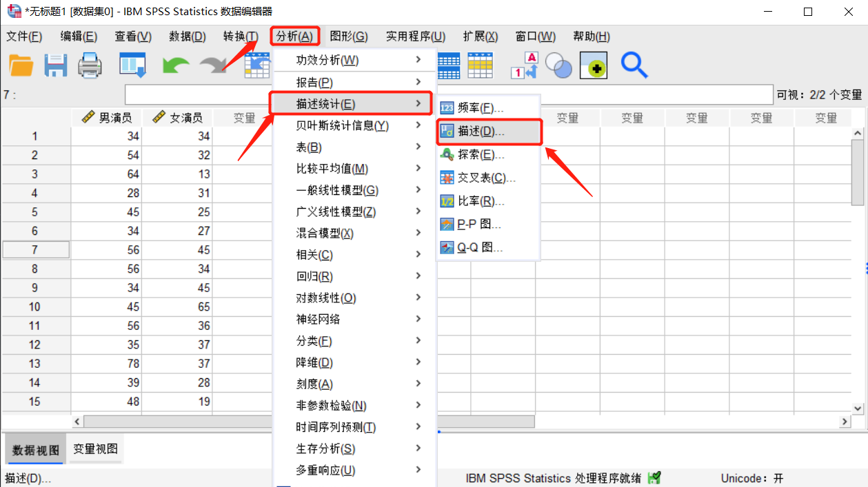
Task: Switch to the 变量视图 tab
Action: 95,448
